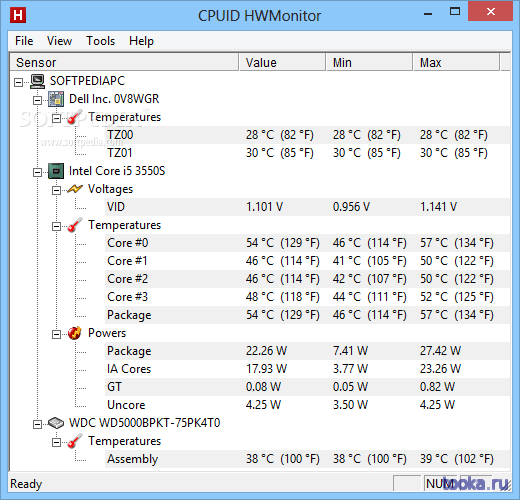The height and width of the screenshot is (500, 520).
Task: Select the Core #2 temperature row
Action: pyautogui.click(x=307, y=279)
